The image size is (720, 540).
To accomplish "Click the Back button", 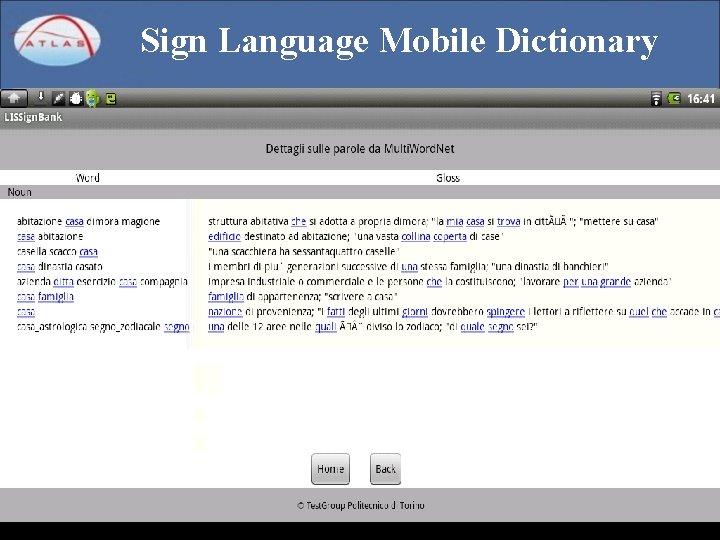I will pos(385,469).
